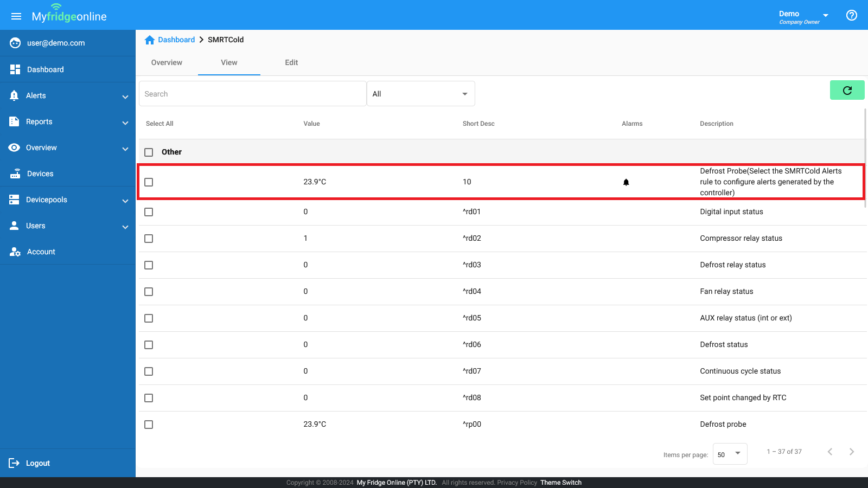Click the alarm bell in Defrost Probe row

626,182
